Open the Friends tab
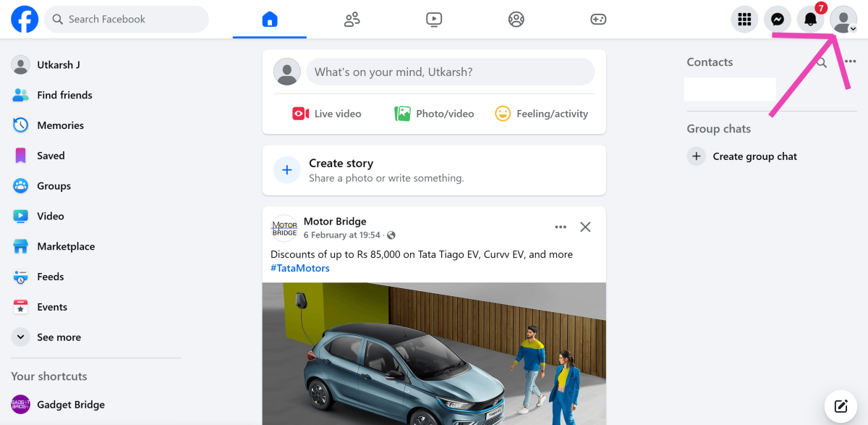 352,20
